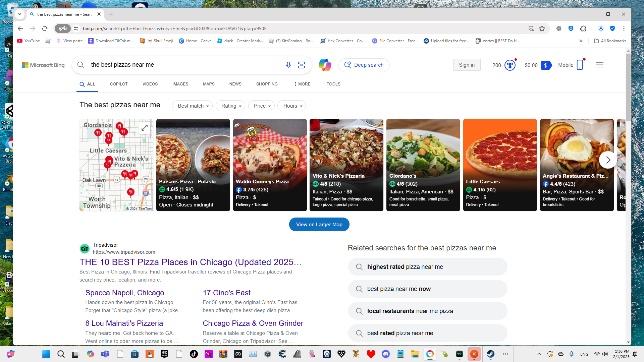Open the Hours filter dropdown
This screenshot has height=362, width=644.
(292, 106)
